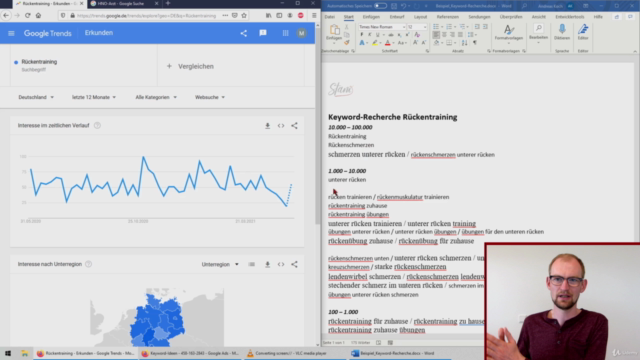Image resolution: width=640 pixels, height=360 pixels.
Task: Align text left in Word
Action: [436, 35]
